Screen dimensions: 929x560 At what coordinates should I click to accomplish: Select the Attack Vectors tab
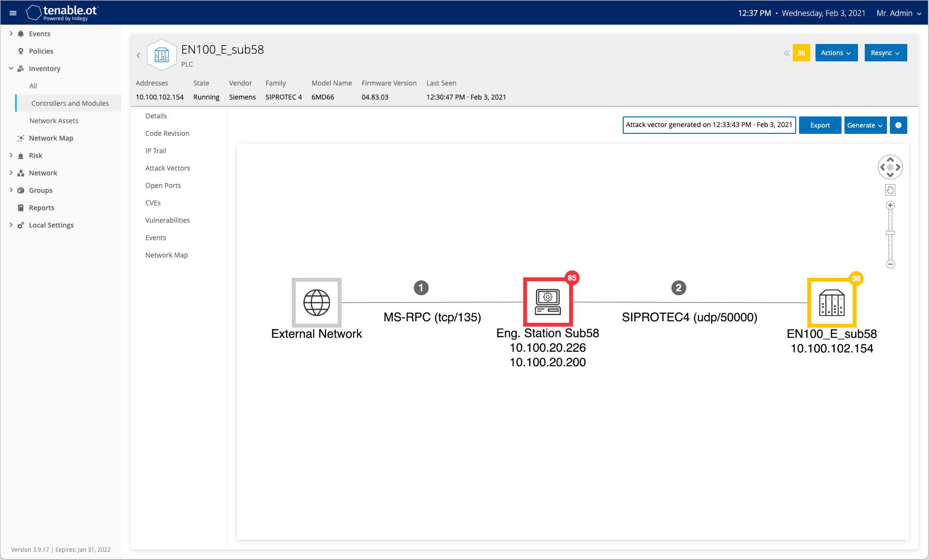pyautogui.click(x=167, y=168)
